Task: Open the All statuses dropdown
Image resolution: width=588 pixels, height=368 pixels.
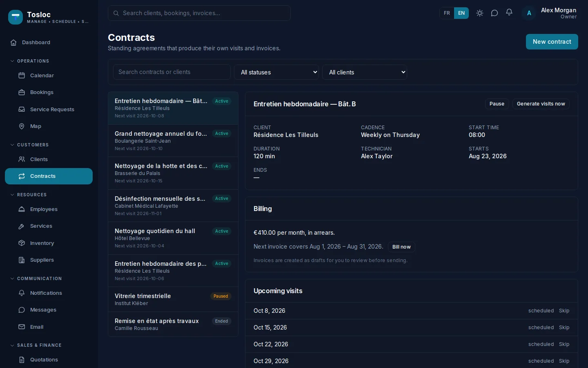Action: click(276, 72)
